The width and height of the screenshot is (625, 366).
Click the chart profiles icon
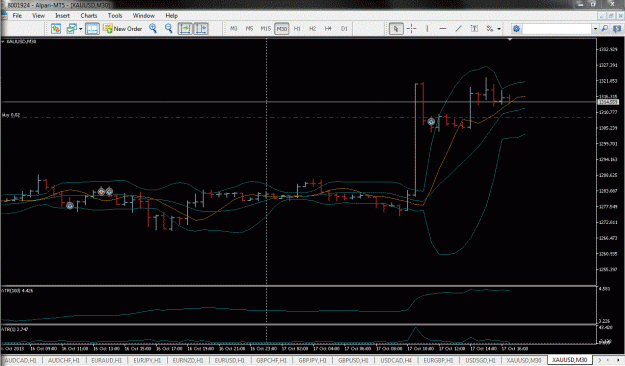point(71,29)
